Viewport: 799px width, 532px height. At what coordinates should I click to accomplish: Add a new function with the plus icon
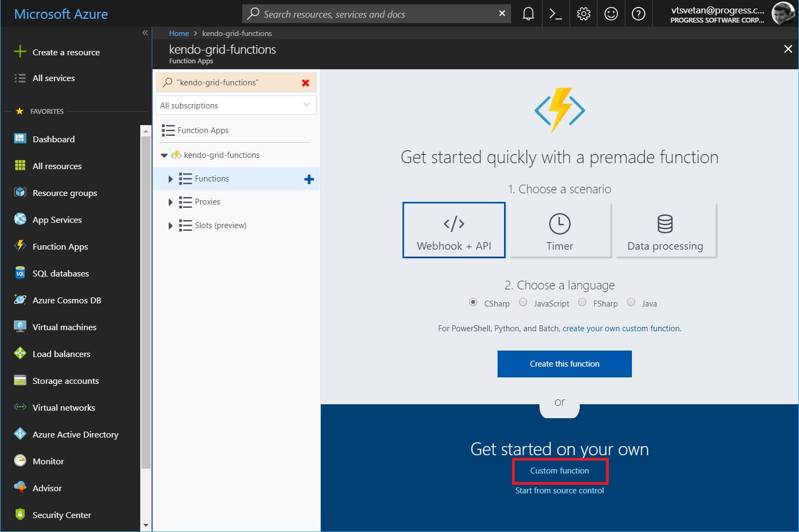click(x=309, y=179)
